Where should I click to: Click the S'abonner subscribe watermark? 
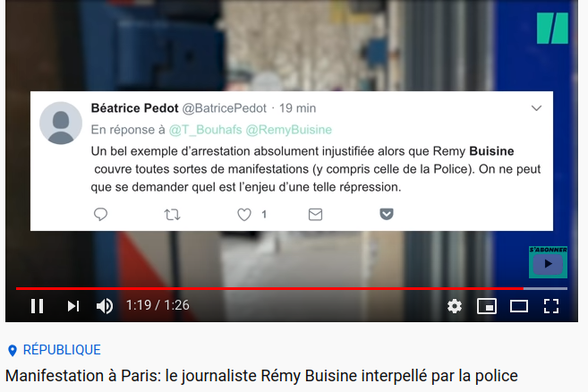(548, 262)
